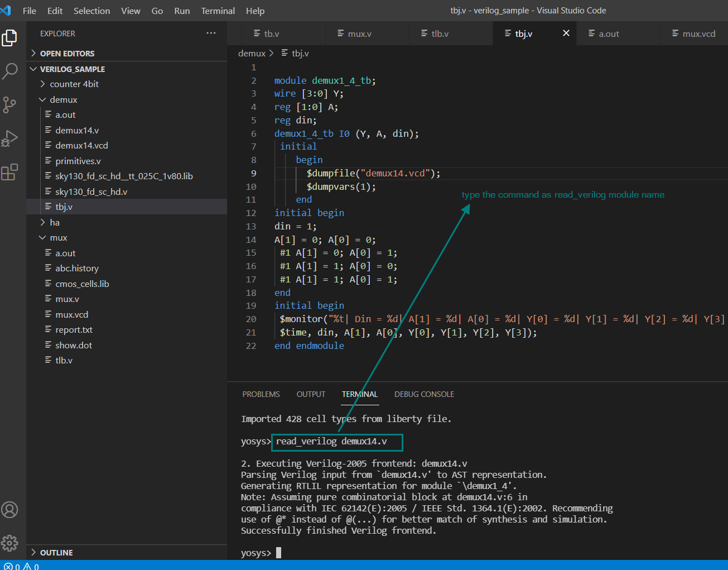Open cmos_cells.lib file
Screen dimensions: 728x570
[127, 284]
